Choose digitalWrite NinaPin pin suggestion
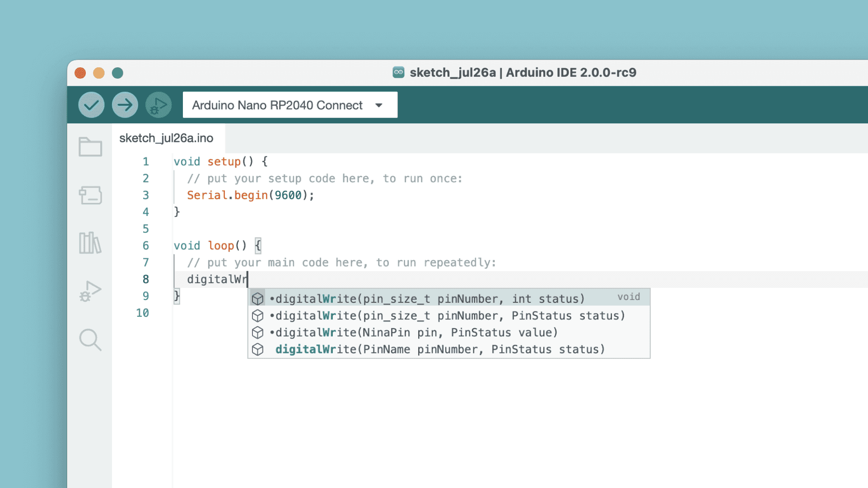The width and height of the screenshot is (868, 488). point(415,333)
